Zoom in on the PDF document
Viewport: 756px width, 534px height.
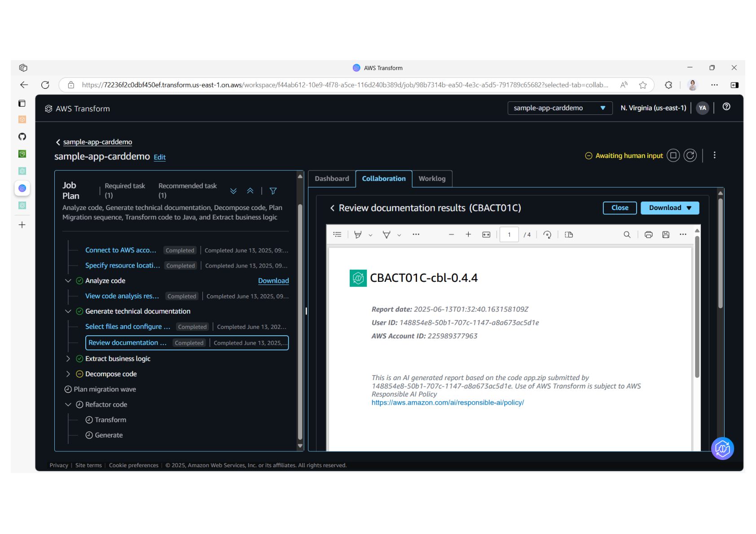click(468, 235)
